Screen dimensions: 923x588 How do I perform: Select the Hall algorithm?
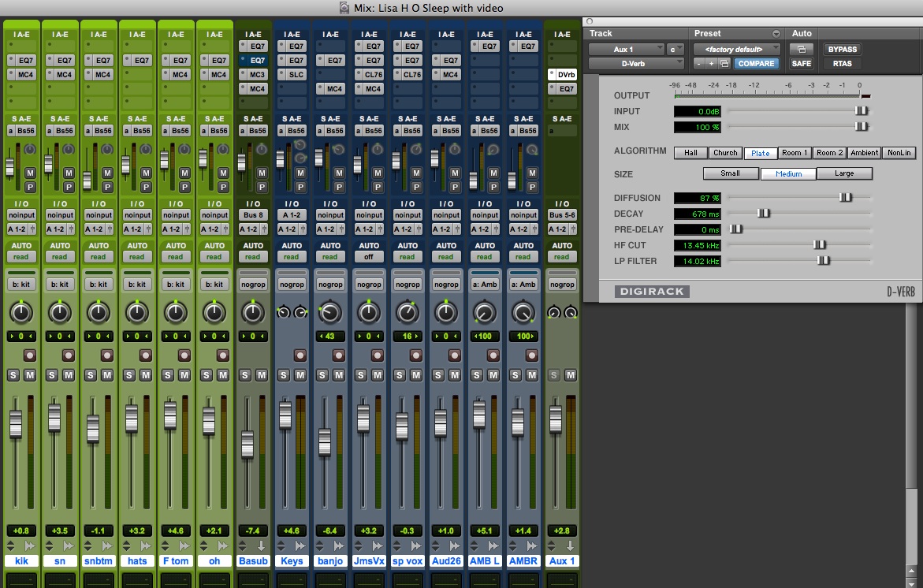pyautogui.click(x=690, y=152)
